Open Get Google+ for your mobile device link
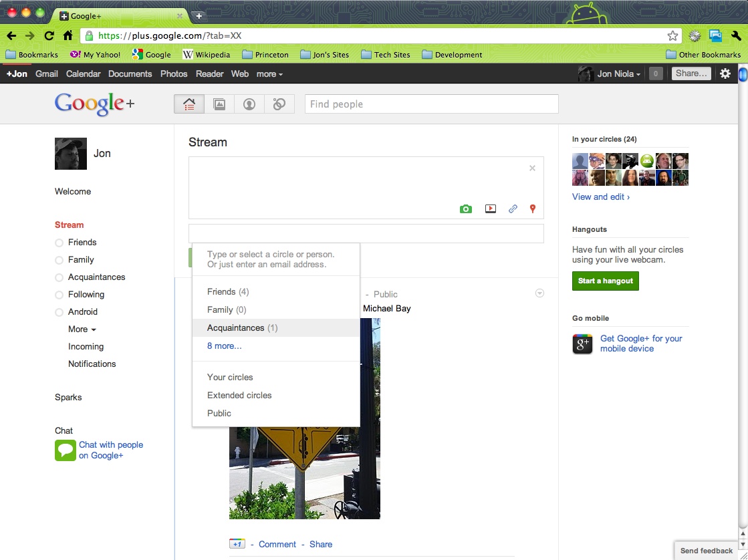748x560 pixels. [x=640, y=343]
